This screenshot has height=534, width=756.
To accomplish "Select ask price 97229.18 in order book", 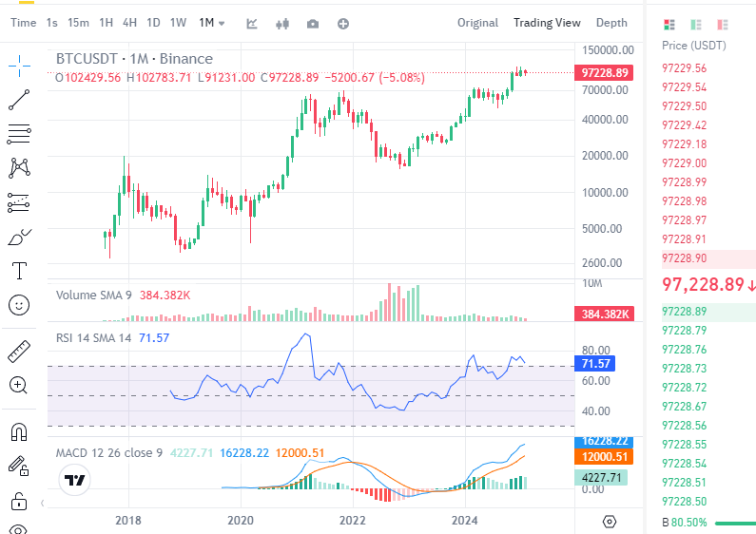I will click(x=684, y=144).
